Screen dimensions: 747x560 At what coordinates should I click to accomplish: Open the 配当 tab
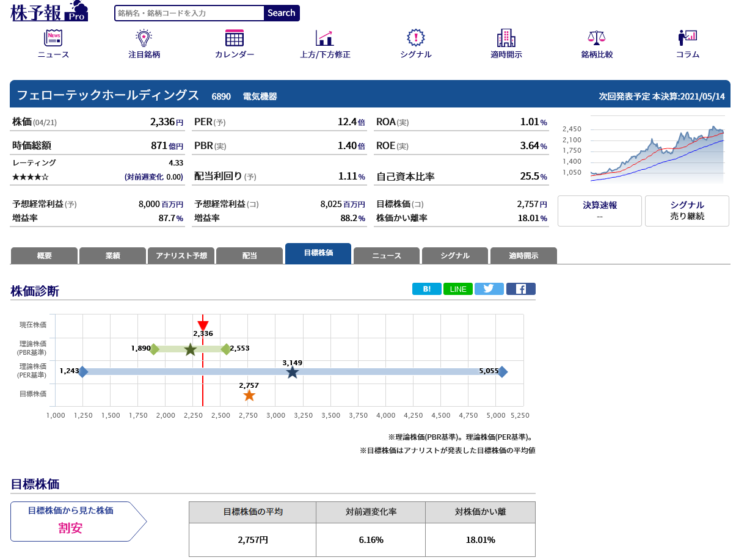coord(249,256)
